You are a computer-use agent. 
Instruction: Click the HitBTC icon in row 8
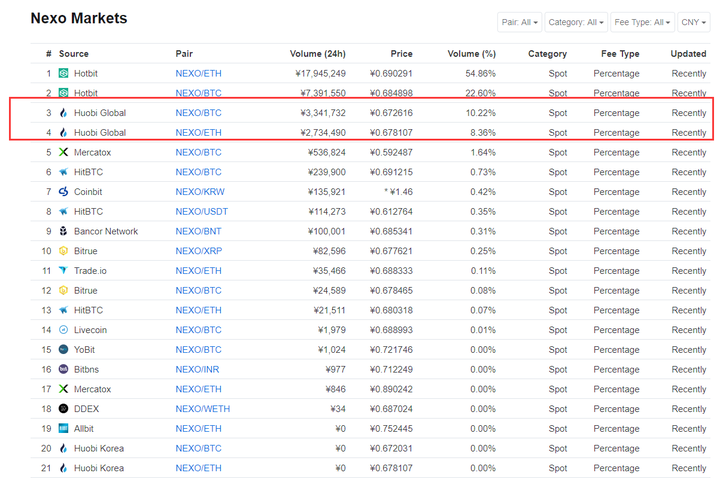coord(63,211)
